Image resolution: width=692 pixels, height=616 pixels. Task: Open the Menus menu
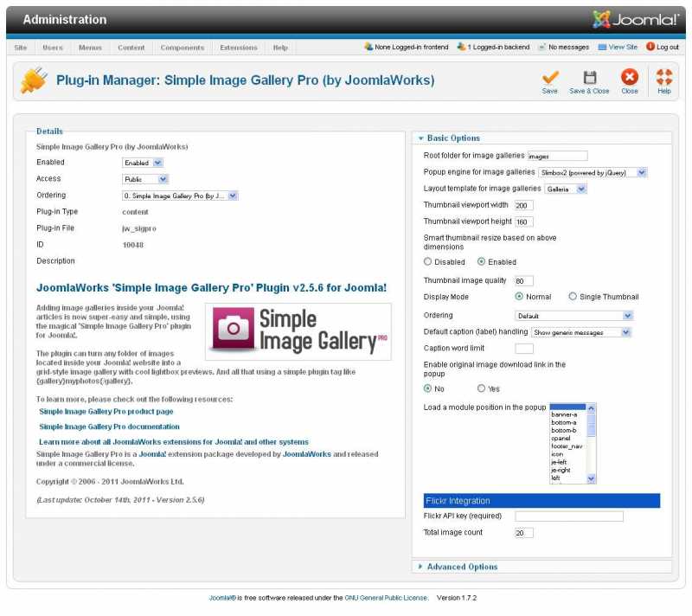point(90,48)
